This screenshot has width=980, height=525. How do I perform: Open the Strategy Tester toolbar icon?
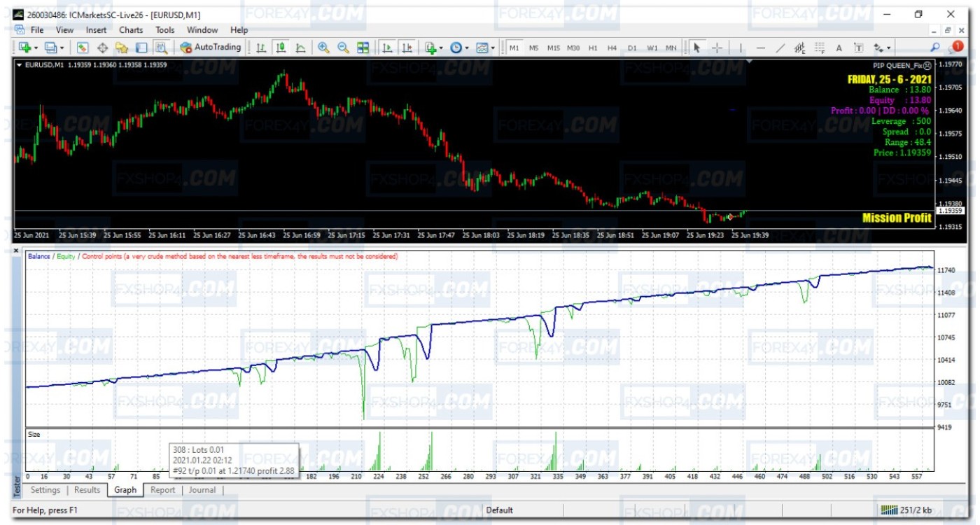pyautogui.click(x=161, y=48)
